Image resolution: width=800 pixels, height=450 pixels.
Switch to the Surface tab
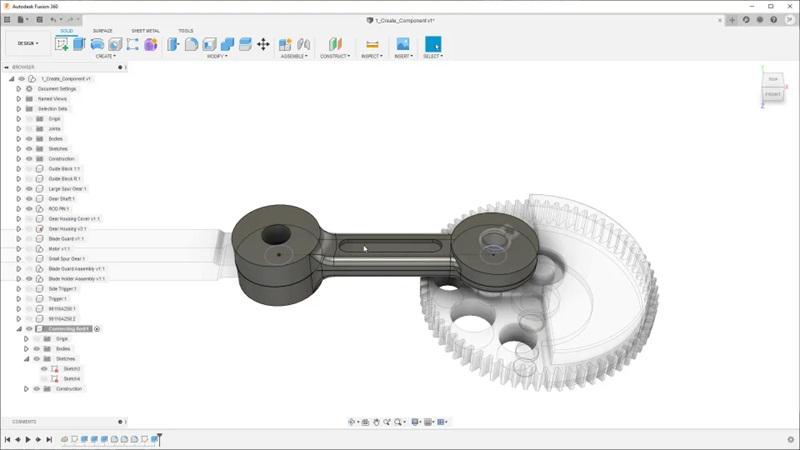coord(102,31)
